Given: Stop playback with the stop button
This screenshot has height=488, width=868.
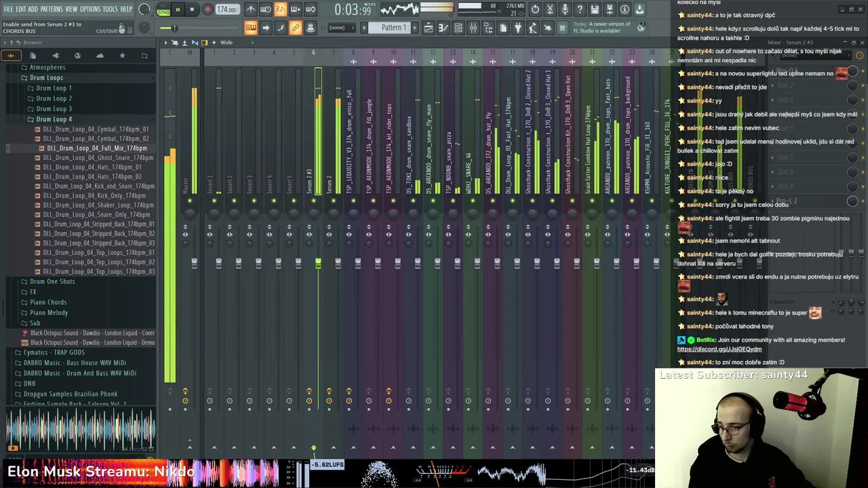Looking at the screenshot, I should coord(192,9).
